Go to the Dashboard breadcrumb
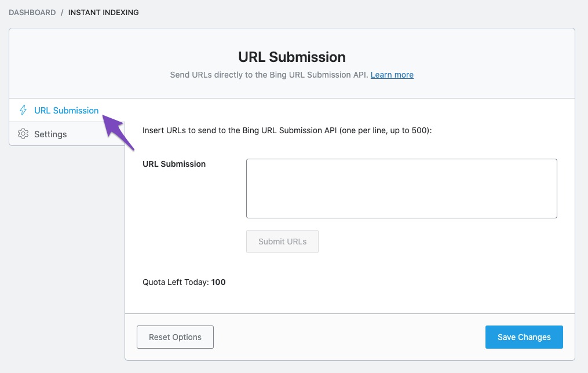This screenshot has width=588, height=373. pos(32,12)
